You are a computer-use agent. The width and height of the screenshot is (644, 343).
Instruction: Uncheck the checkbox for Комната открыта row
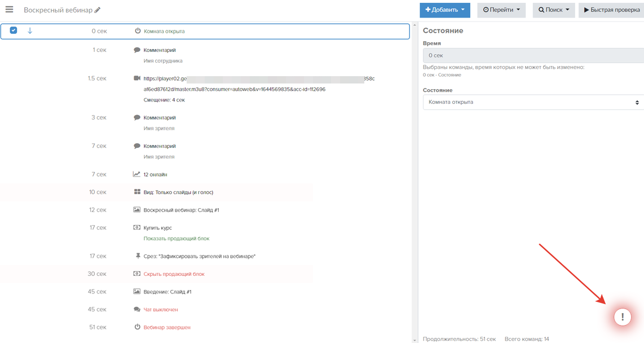coord(14,30)
